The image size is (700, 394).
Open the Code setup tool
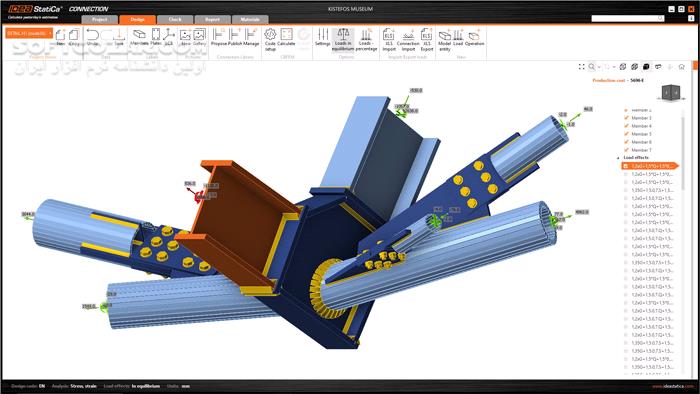coord(270,39)
